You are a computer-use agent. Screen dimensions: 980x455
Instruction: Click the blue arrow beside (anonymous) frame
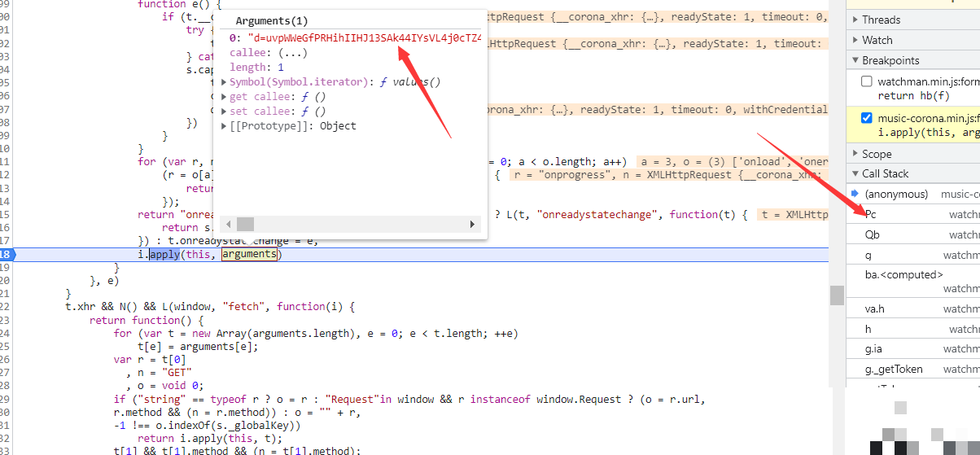(x=855, y=194)
